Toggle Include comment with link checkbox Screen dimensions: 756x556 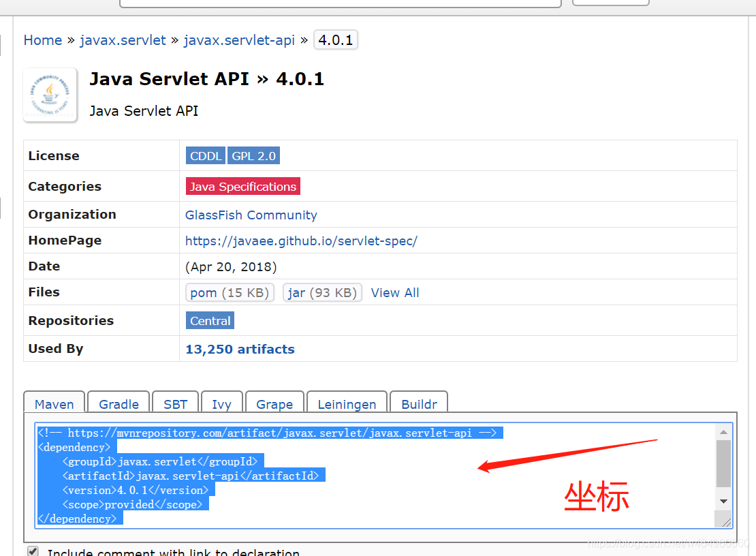(33, 551)
